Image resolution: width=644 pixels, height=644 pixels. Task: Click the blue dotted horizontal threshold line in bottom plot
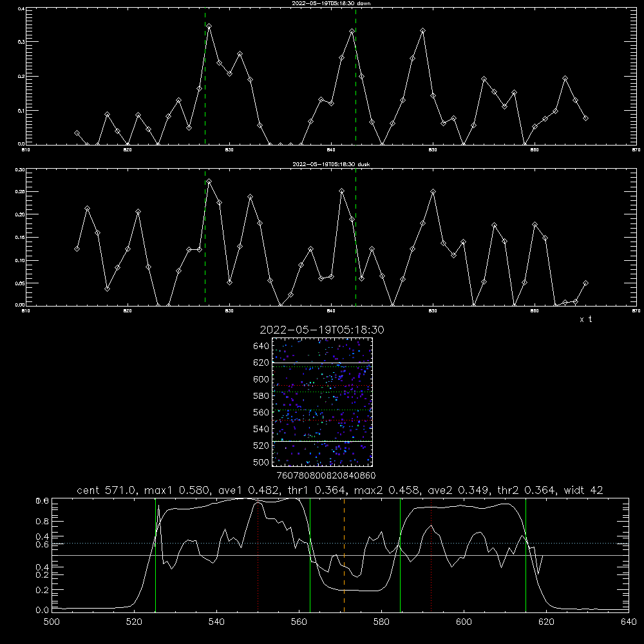(340, 544)
